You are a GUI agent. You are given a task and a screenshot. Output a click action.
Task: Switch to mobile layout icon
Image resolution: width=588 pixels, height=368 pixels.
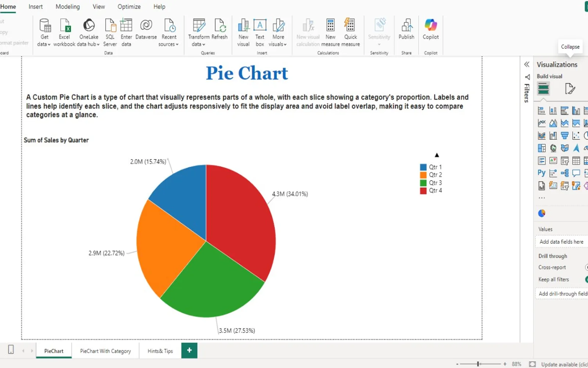tap(11, 350)
